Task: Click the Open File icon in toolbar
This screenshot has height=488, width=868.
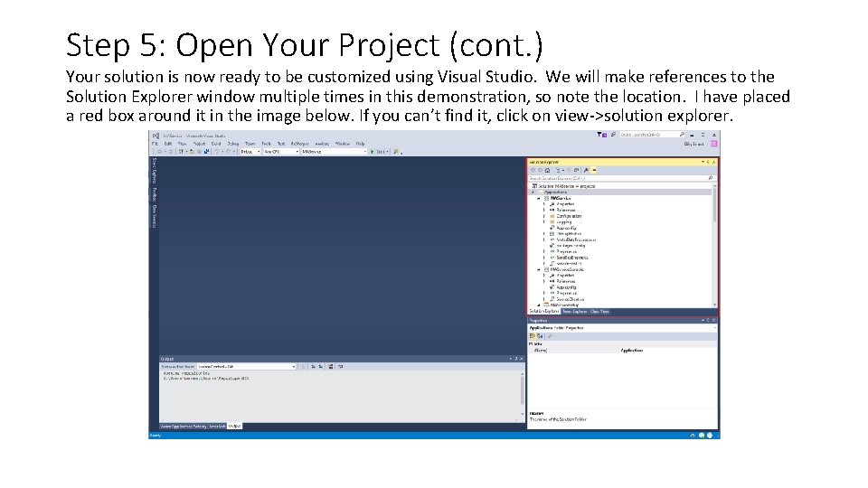Action: (x=192, y=152)
